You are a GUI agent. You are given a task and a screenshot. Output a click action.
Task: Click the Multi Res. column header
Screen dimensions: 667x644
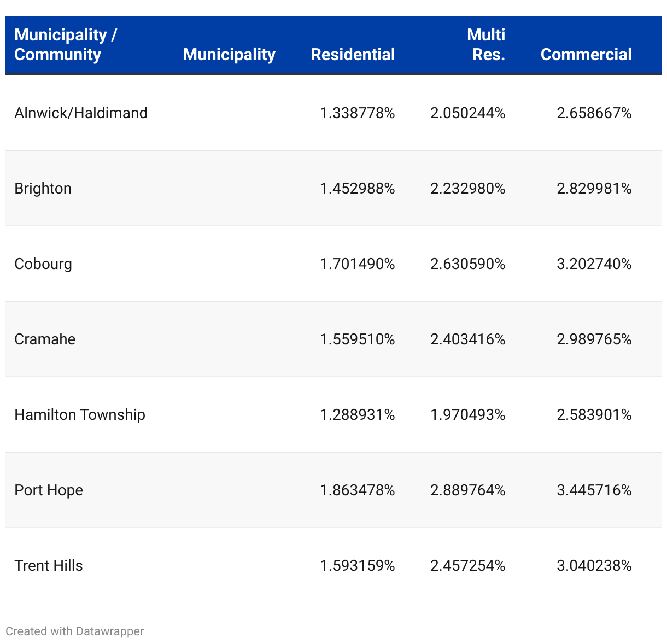[x=485, y=45]
